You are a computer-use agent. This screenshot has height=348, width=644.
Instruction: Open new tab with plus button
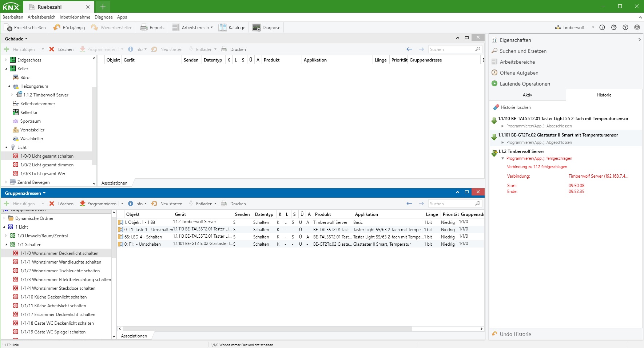103,7
